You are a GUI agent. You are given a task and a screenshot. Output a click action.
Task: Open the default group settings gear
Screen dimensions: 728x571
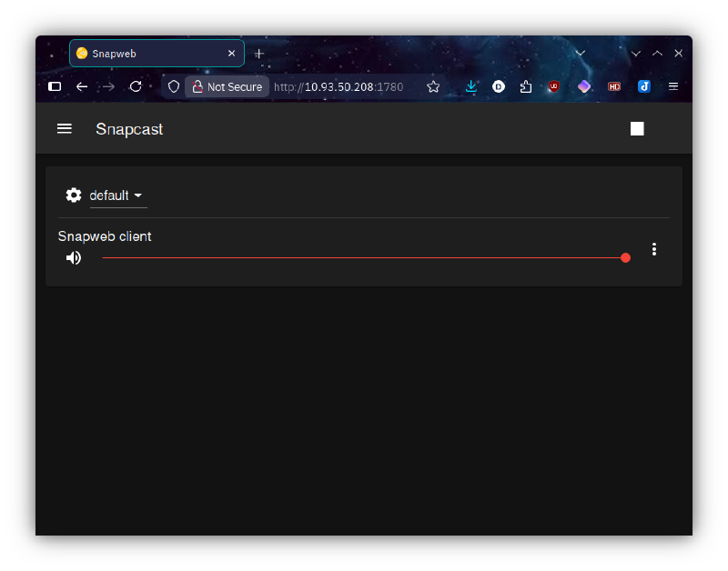click(74, 195)
